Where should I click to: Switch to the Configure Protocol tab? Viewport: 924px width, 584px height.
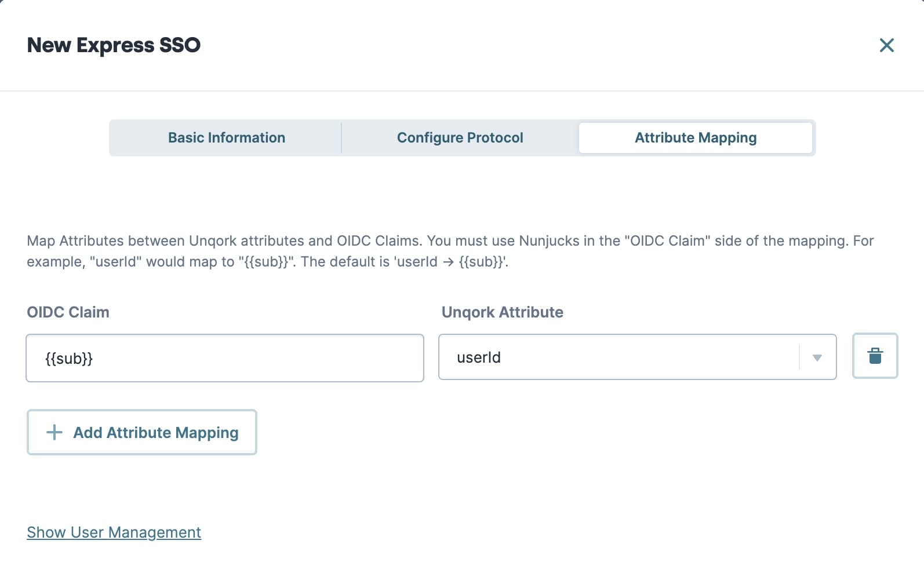460,138
